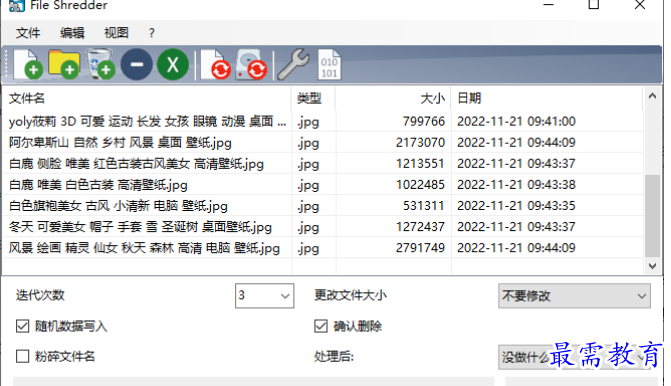
Task: Sort by the 类型 column header
Action: point(313,98)
